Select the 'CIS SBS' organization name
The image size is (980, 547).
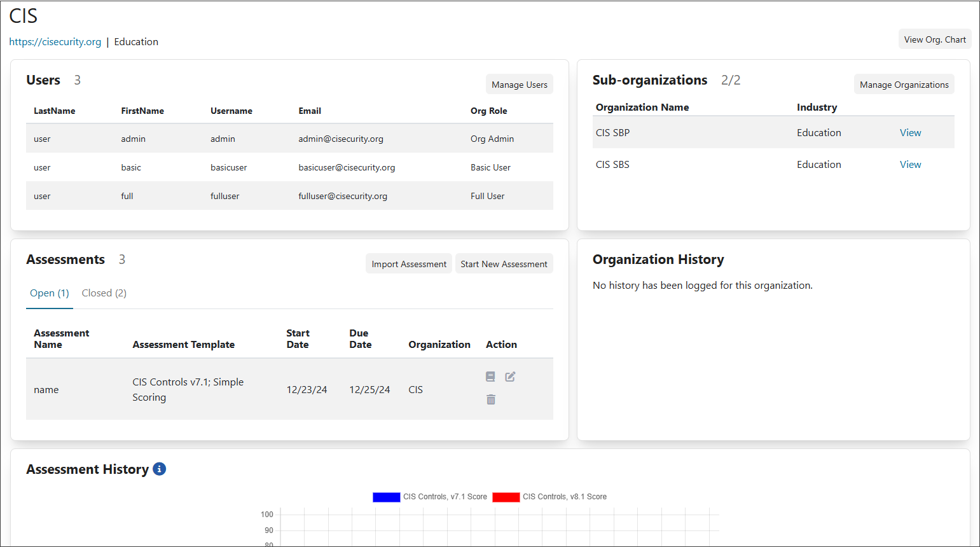(612, 165)
